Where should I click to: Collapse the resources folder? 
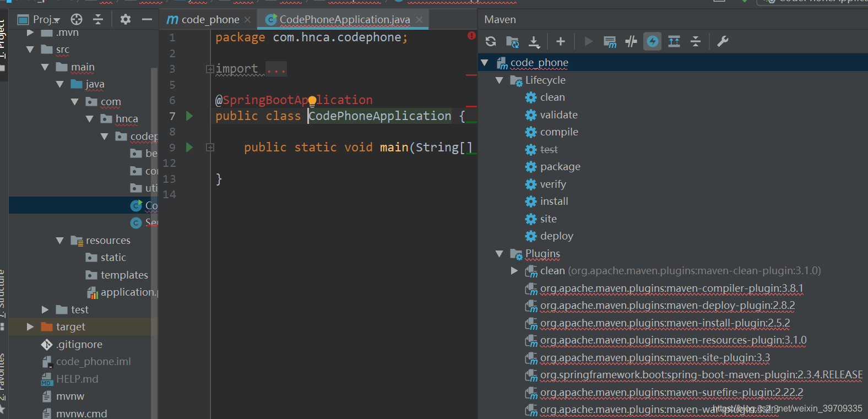click(59, 241)
